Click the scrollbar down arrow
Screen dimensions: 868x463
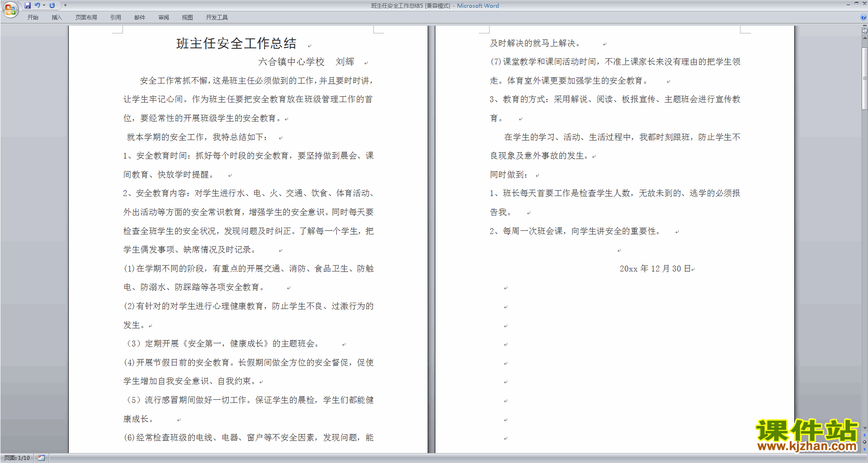865,428
